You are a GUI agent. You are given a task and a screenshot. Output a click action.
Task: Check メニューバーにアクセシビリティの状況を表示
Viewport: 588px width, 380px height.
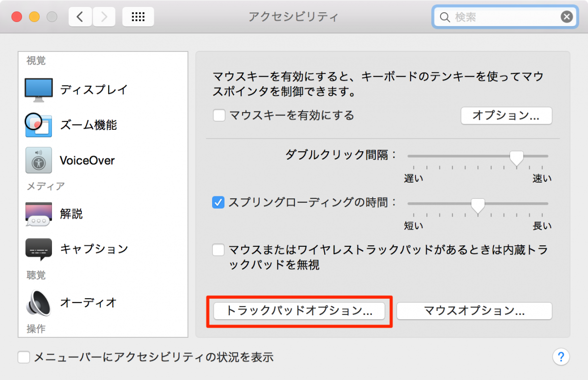(24, 357)
